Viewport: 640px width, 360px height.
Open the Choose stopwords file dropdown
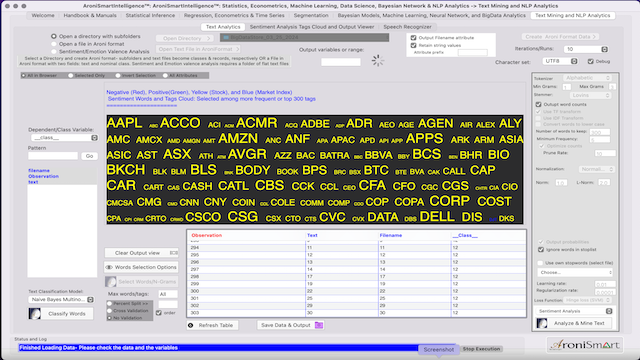click(x=575, y=272)
